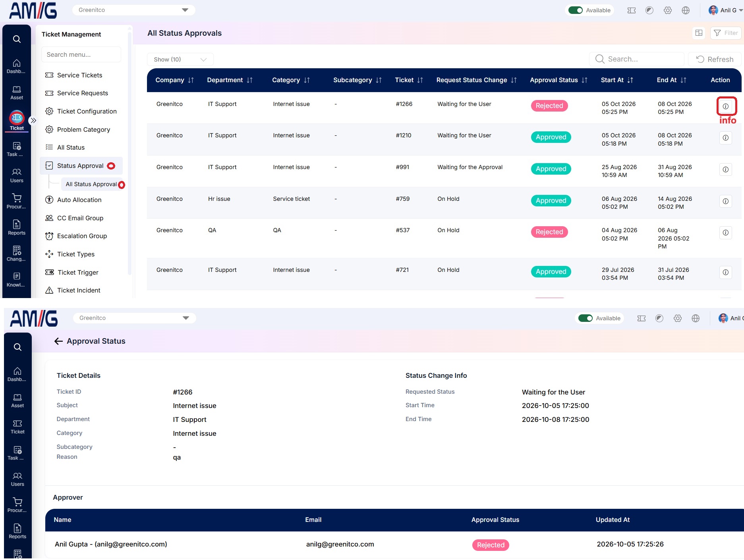Open info for ticket #537 row
The width and height of the screenshot is (744, 560).
click(x=725, y=233)
